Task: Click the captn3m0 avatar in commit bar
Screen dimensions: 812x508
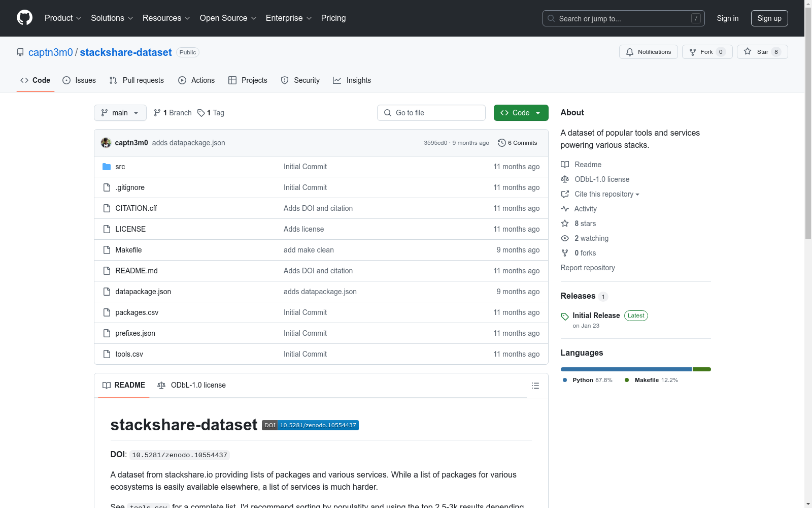Action: pos(106,143)
